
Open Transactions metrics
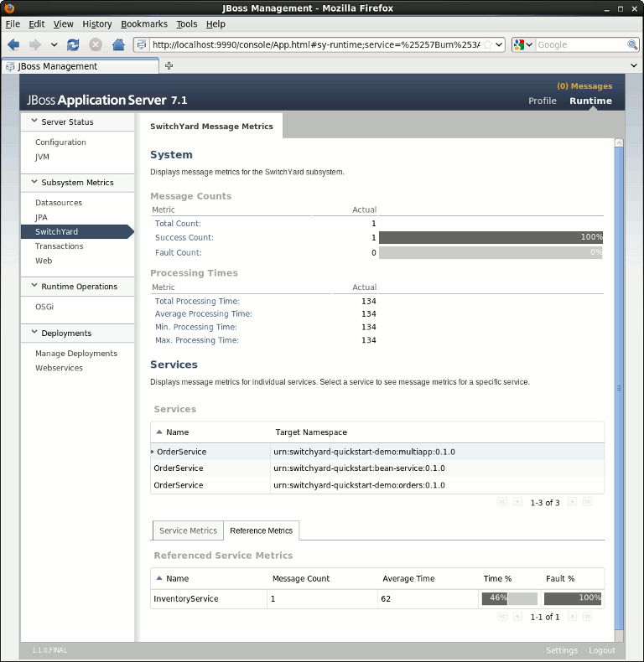(x=60, y=246)
